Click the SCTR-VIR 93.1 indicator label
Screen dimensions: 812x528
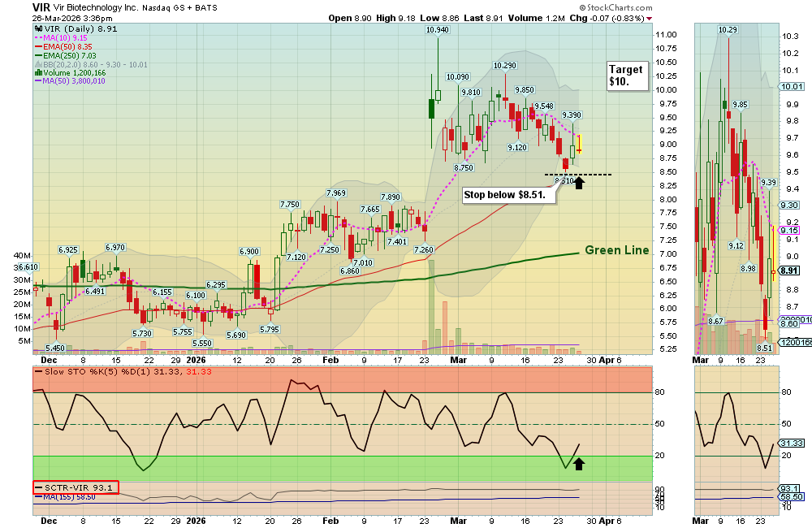[76, 487]
